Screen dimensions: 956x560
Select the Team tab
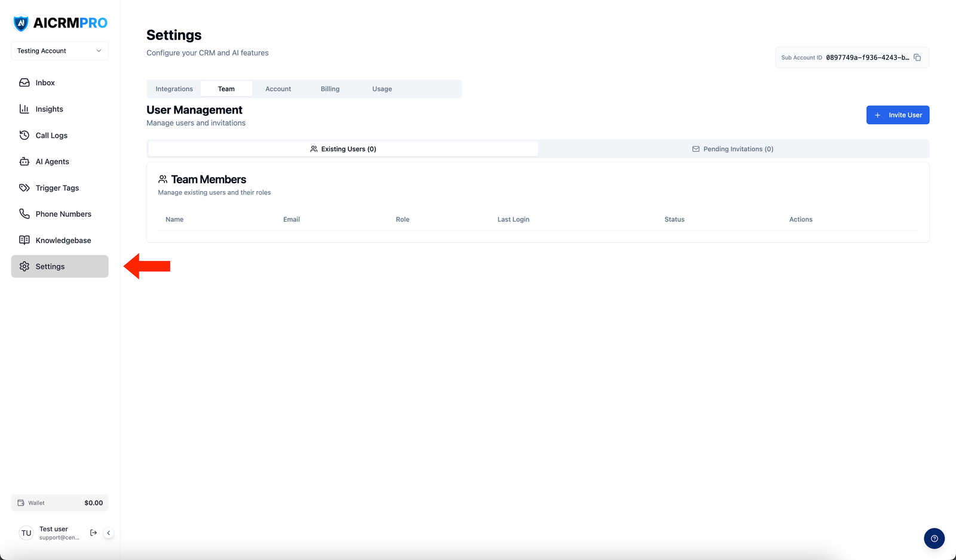tap(226, 89)
